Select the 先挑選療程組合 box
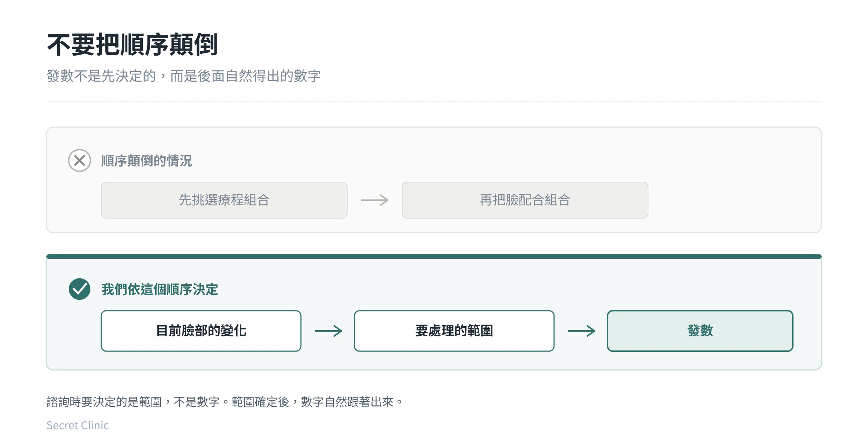Image resolution: width=868 pixels, height=448 pixels. (x=224, y=200)
